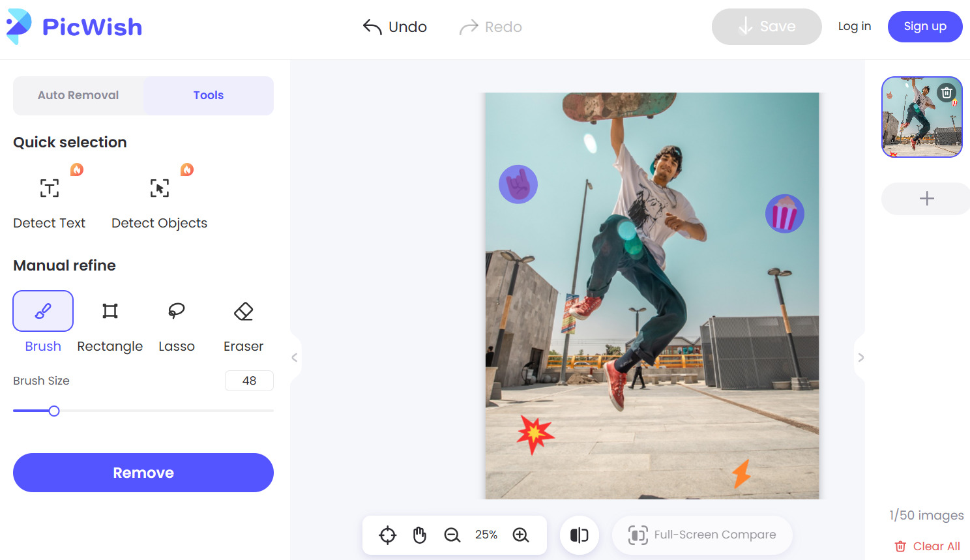Zoom in on the canvas
The image size is (970, 560).
pyautogui.click(x=521, y=535)
